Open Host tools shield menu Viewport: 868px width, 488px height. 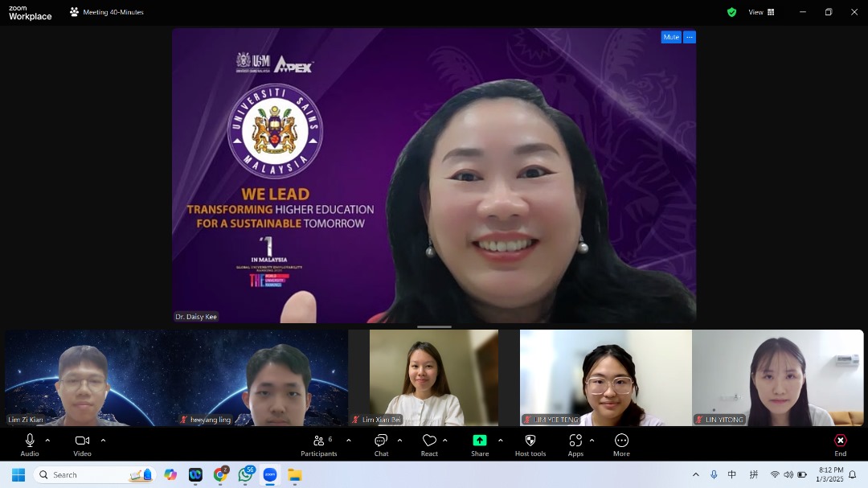530,445
